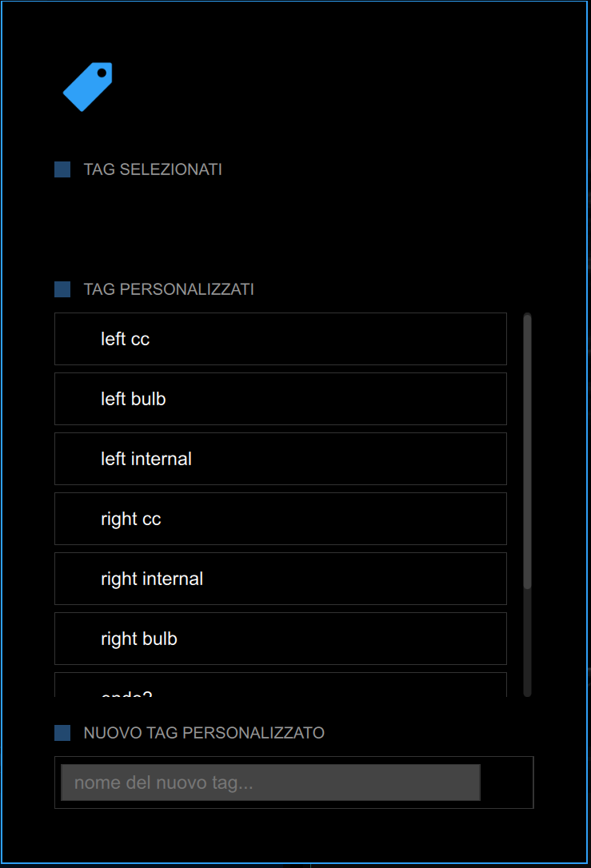Viewport: 591px width, 868px height.
Task: Click the blue tag icon
Action: 88,86
